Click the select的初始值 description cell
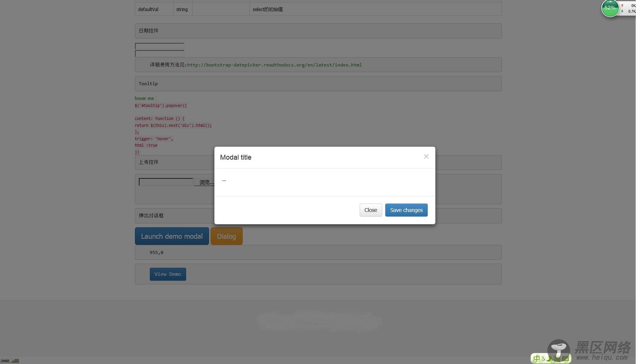The width and height of the screenshot is (636, 364). (x=375, y=9)
